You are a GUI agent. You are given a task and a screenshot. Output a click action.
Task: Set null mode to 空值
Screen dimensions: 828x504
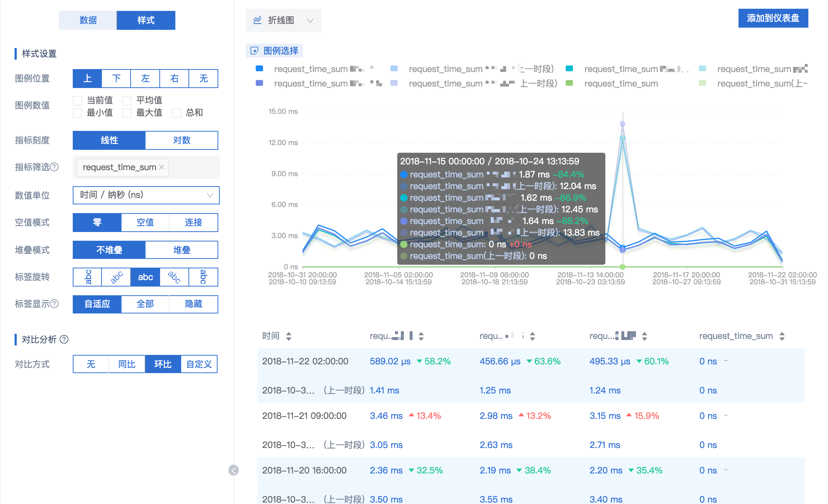coord(146,223)
